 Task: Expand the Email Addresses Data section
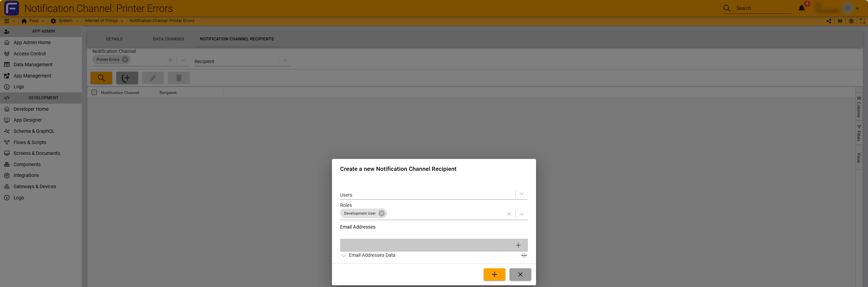(344, 255)
